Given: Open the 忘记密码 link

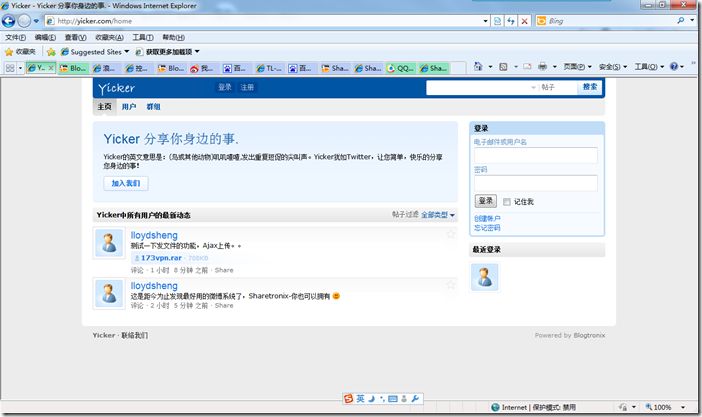Looking at the screenshot, I should pos(487,228).
